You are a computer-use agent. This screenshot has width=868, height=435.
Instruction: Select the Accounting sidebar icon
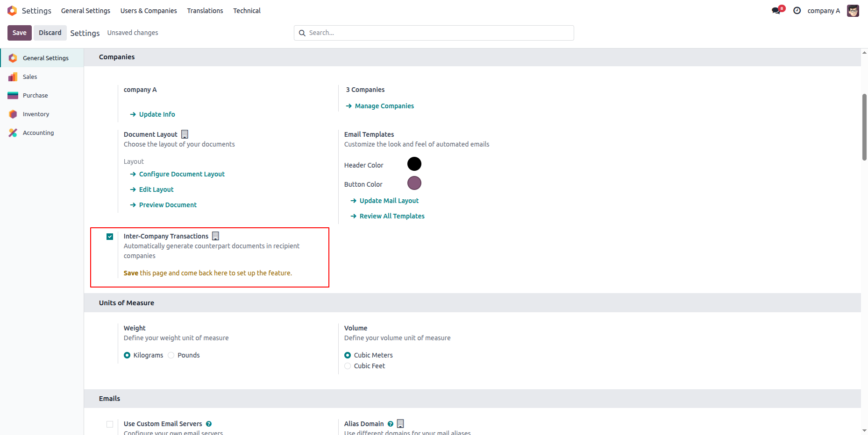click(x=13, y=133)
